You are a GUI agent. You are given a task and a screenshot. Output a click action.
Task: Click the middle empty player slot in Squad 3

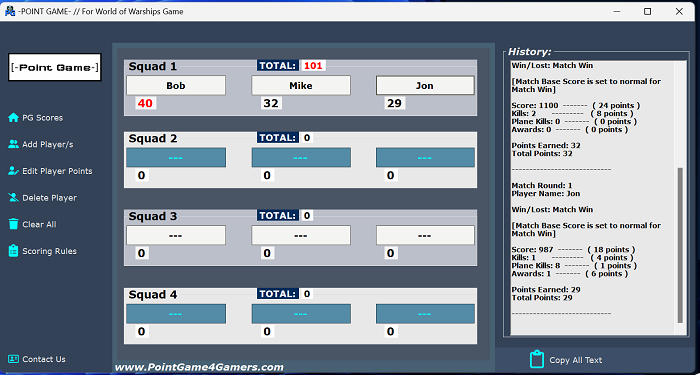301,235
